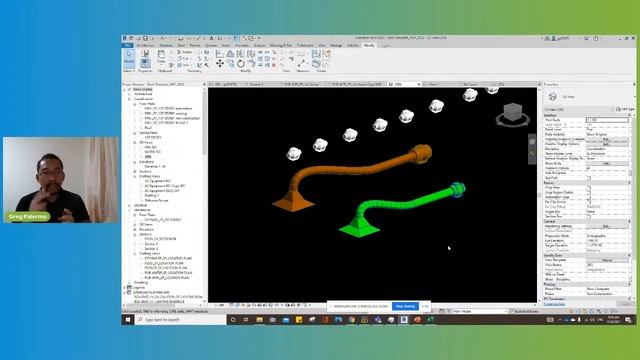
Task: Click the Text 'A' quick access icon
Action: pyautogui.click(x=211, y=38)
